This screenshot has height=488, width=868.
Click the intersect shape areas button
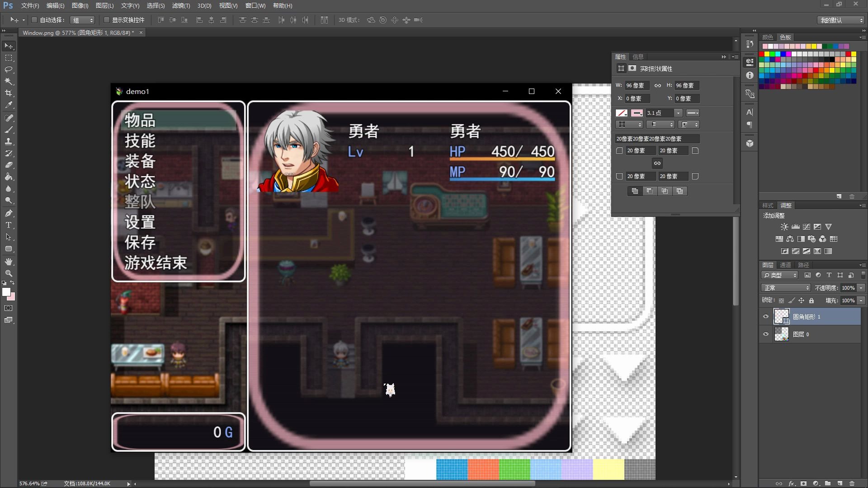point(665,191)
